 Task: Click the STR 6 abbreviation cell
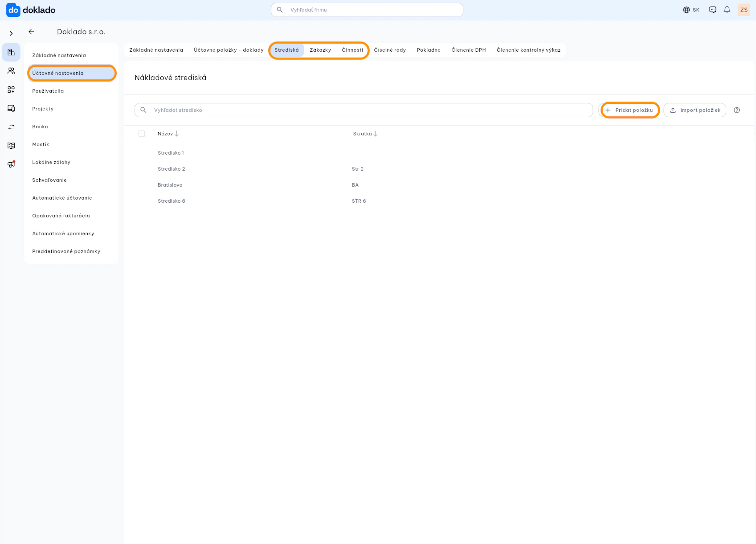[x=359, y=201]
